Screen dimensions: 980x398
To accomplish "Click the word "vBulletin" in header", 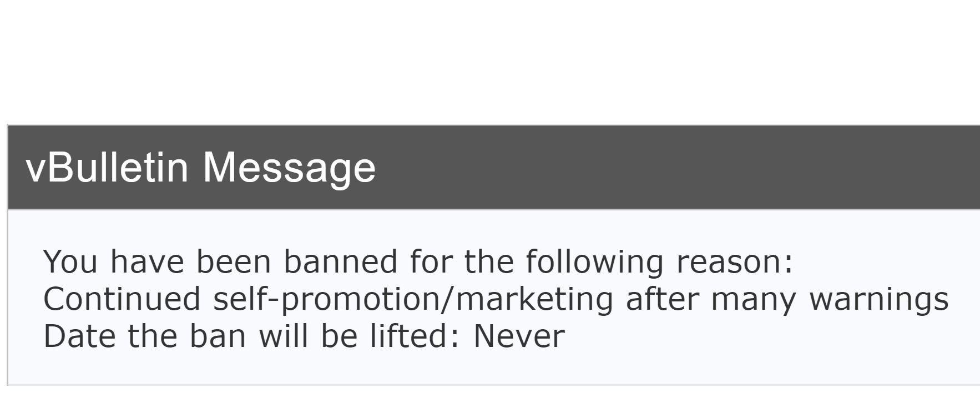I will [107, 167].
